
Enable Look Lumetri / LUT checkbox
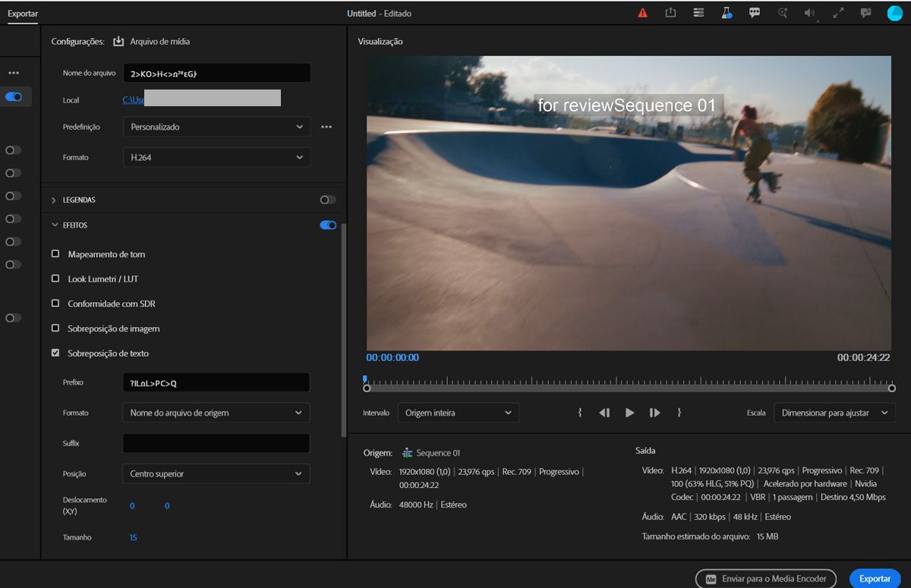[x=55, y=279]
